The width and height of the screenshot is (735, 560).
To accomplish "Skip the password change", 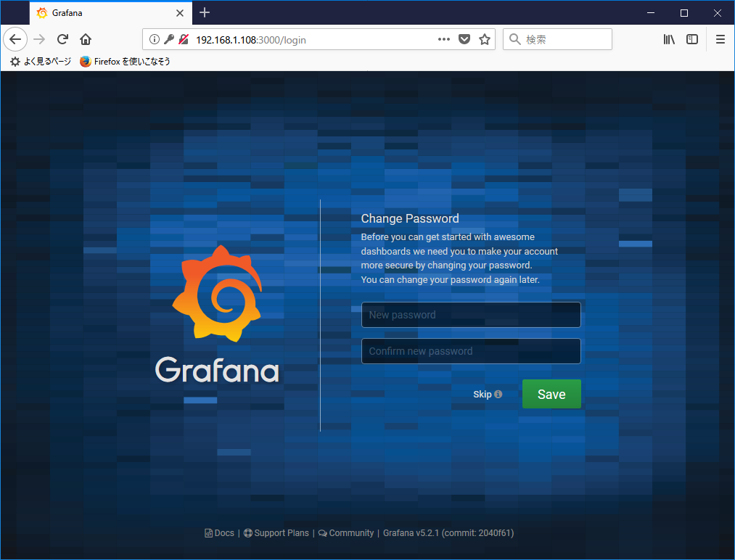I will 482,394.
